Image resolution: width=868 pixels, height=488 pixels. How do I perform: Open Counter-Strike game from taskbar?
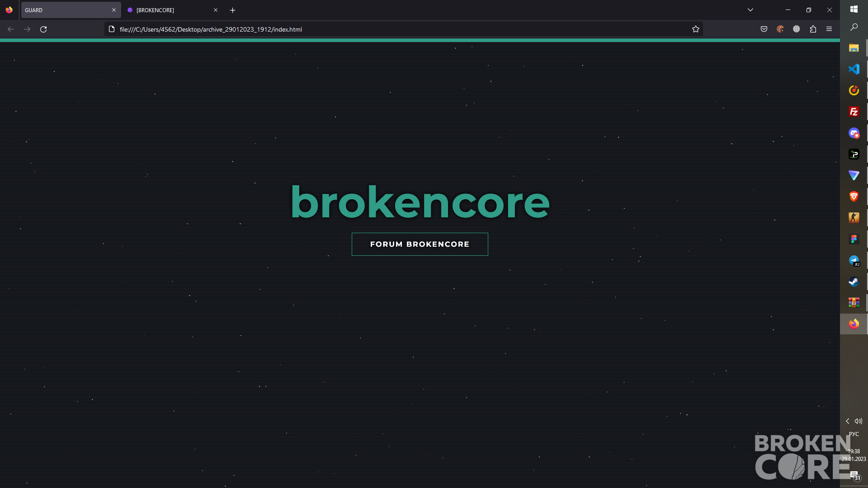click(x=854, y=218)
